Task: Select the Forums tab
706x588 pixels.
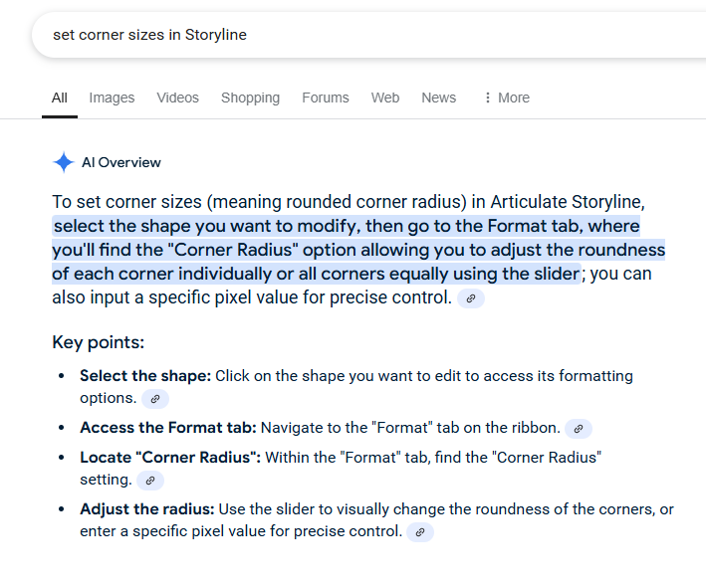Action: pos(326,98)
